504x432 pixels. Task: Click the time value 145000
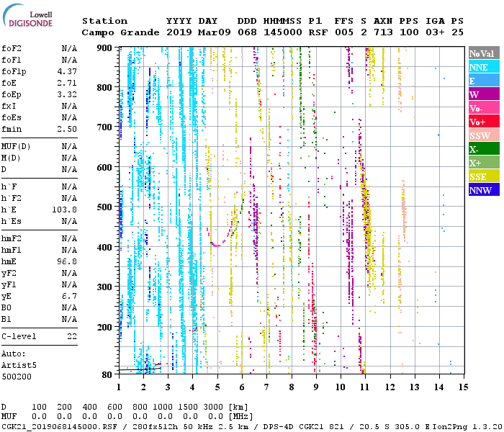[282, 32]
